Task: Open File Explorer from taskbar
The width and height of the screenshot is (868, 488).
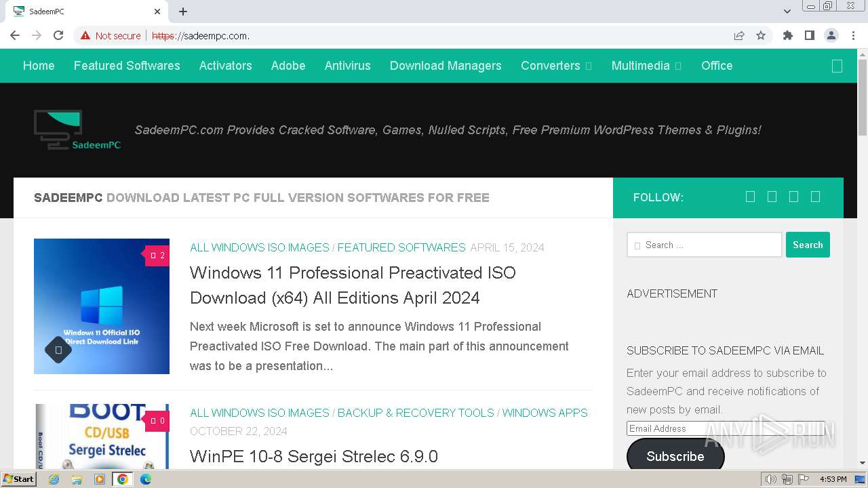Action: [77, 479]
